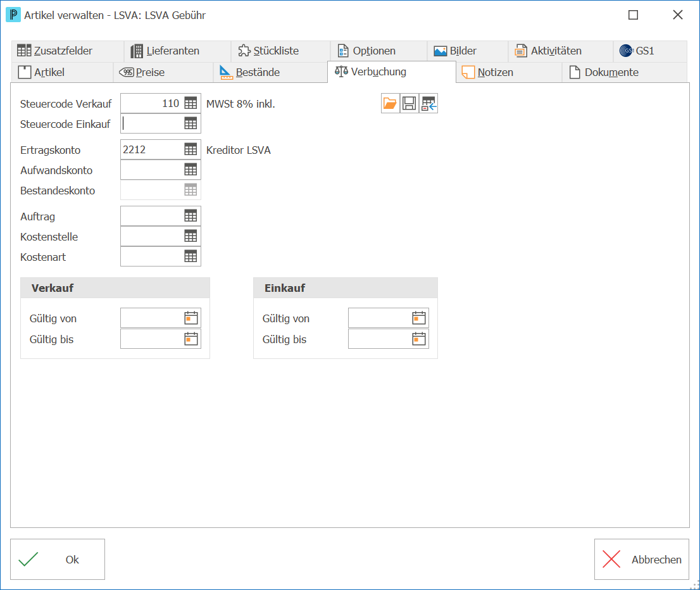Image resolution: width=700 pixels, height=590 pixels.
Task: Open lookup table for Kostenart
Action: tap(191, 256)
